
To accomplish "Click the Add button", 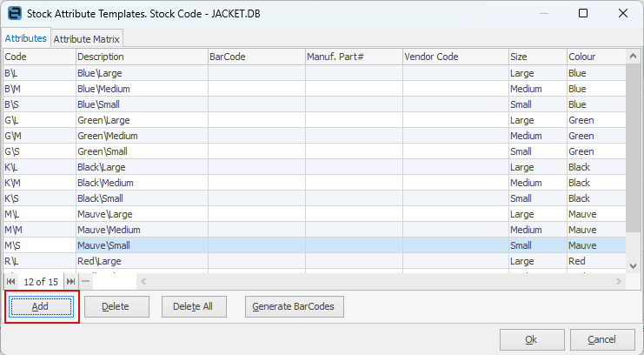I will coord(41,306).
